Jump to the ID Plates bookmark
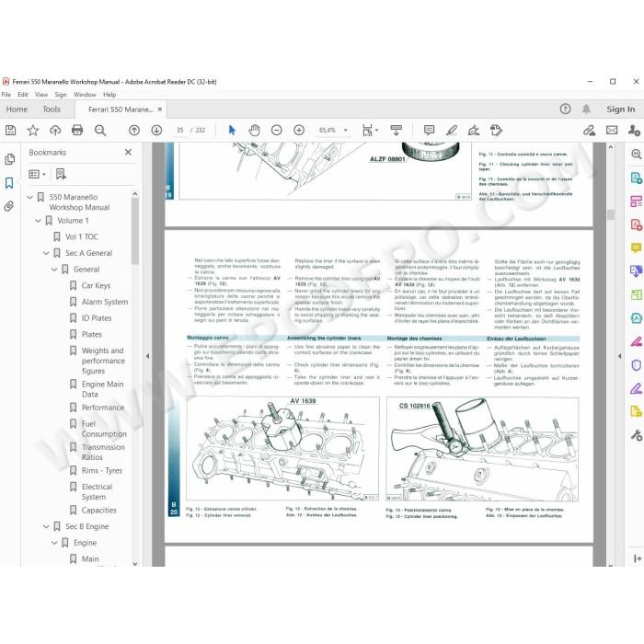 97,318
